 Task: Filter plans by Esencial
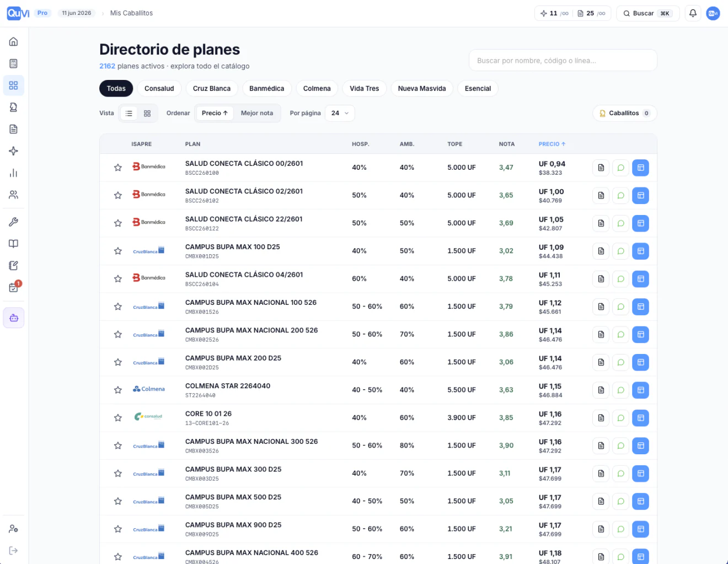478,88
